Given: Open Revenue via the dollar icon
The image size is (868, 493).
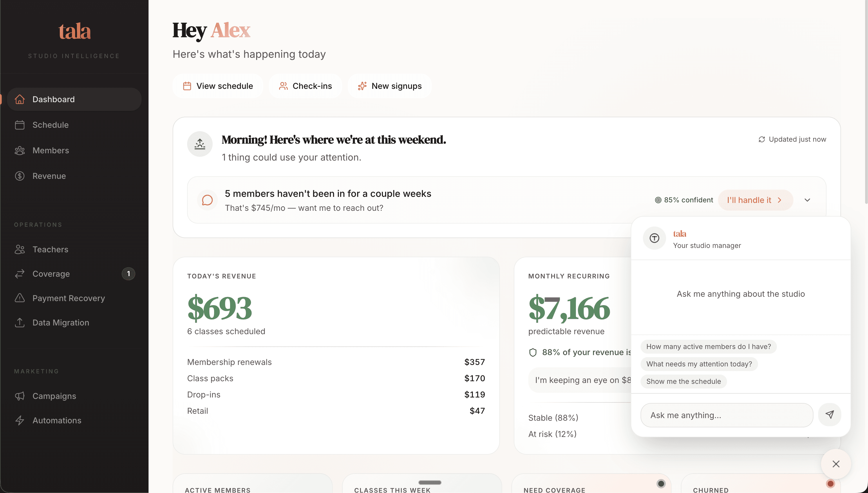Looking at the screenshot, I should click(20, 176).
